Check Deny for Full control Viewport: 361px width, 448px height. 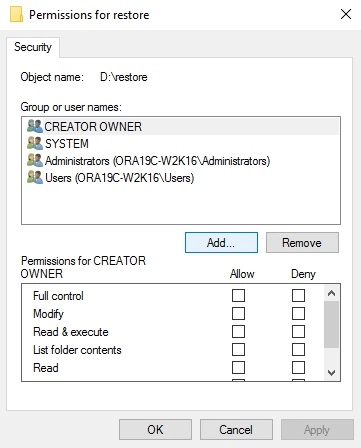[298, 296]
